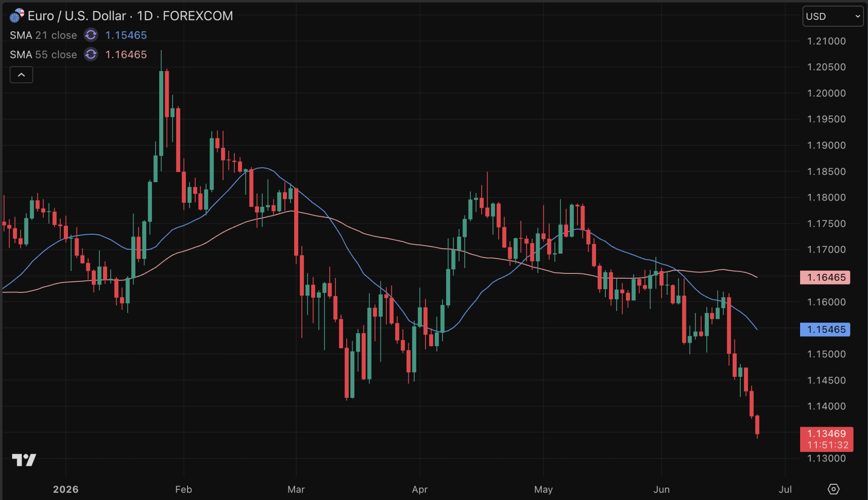Screen dimensions: 868x500
Task: Click the red current price tag 1.13469
Action: coord(827,433)
